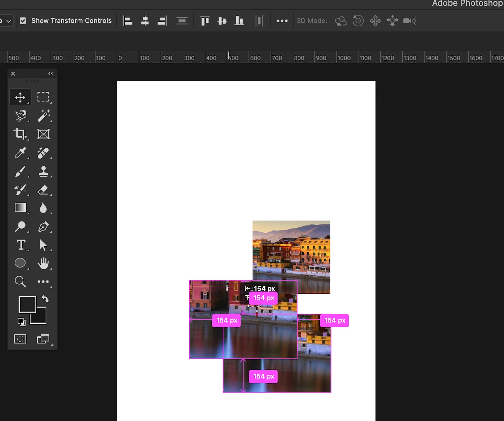Choose the 3D Pan camera mode

click(375, 21)
